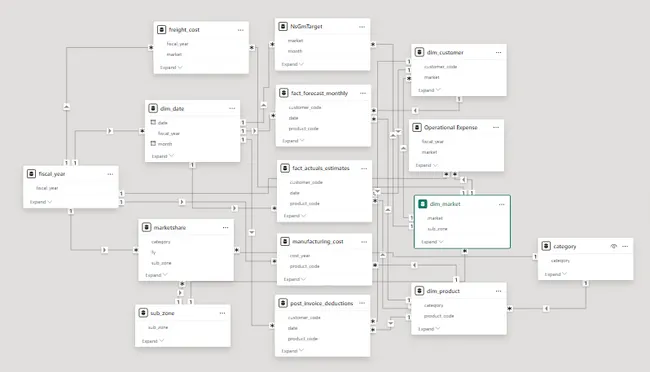The image size is (650, 372).
Task: Open the NsGmTarget more options menu
Action: click(362, 27)
